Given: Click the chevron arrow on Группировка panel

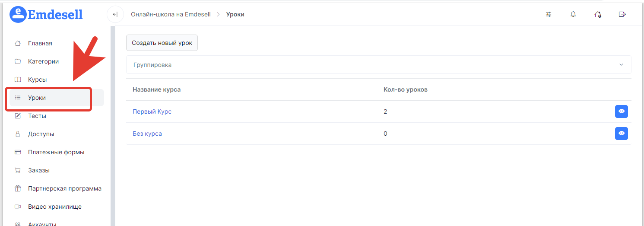Looking at the screenshot, I should click(x=622, y=65).
